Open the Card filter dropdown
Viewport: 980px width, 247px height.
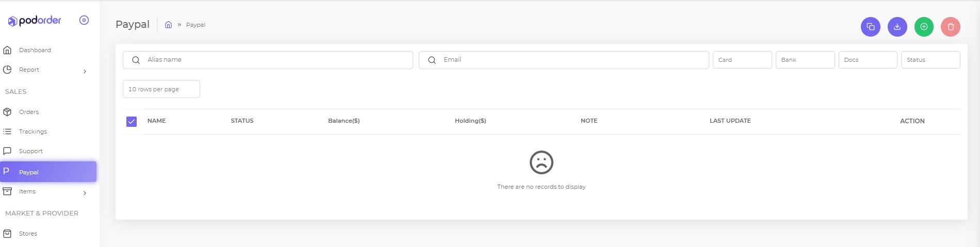pyautogui.click(x=742, y=60)
